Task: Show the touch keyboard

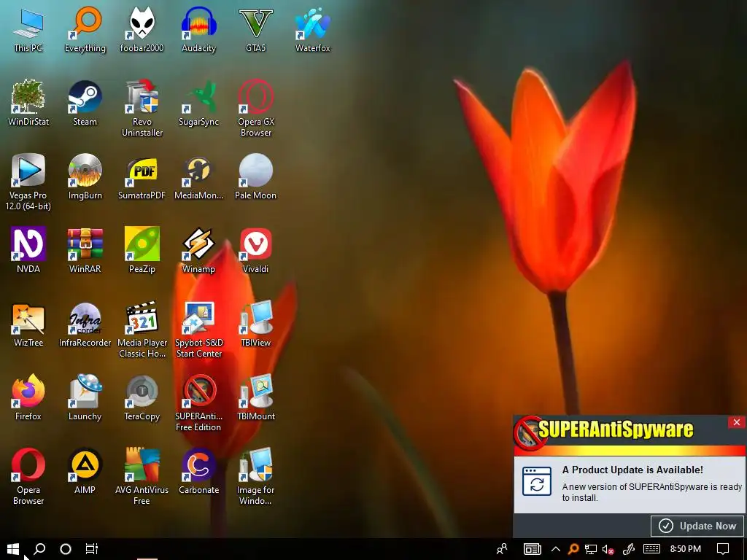Action: (x=651, y=549)
